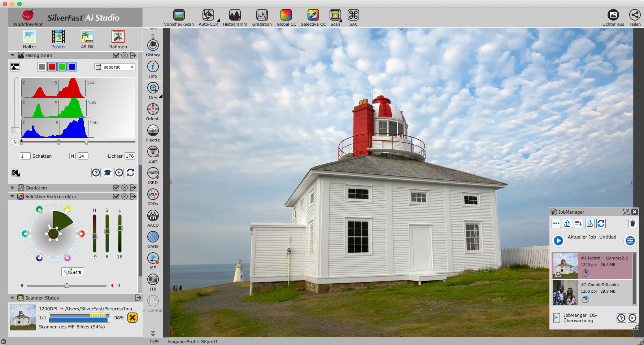This screenshot has width=644, height=345.
Task: Click the saturation S slider handle
Action: (x=107, y=231)
